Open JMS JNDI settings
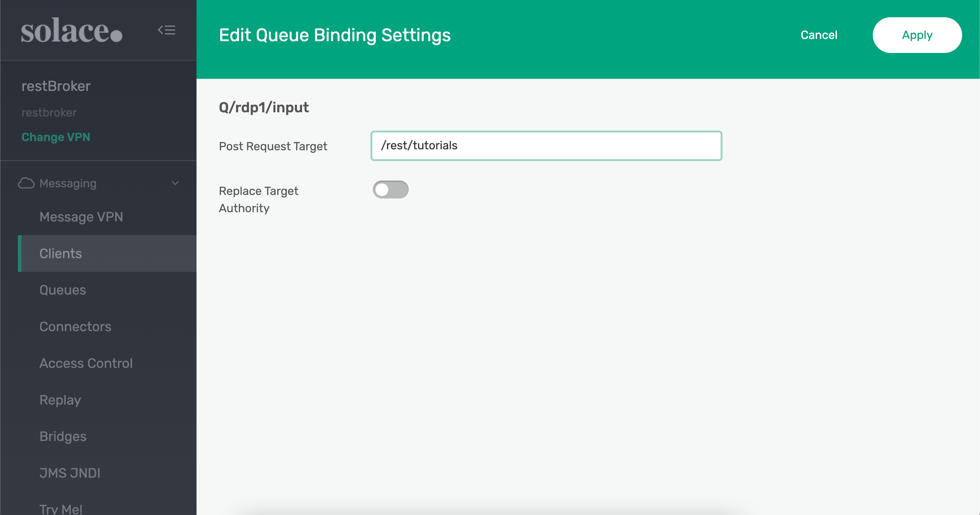The image size is (980, 515). (x=70, y=473)
